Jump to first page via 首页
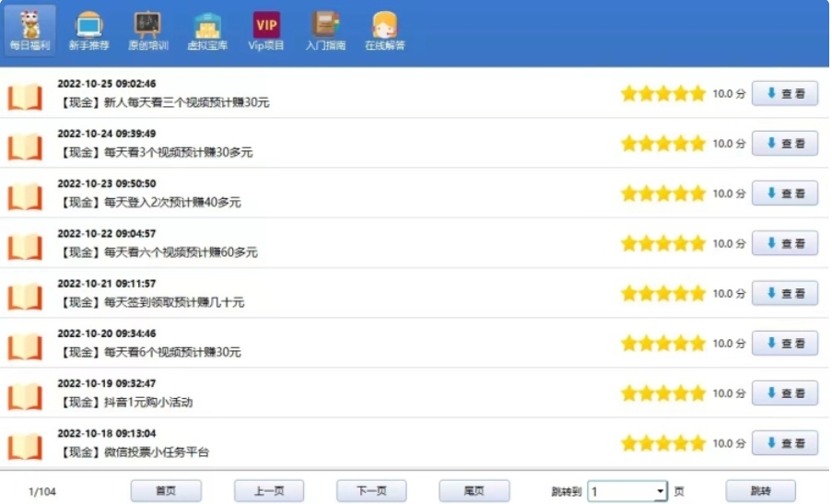 [x=165, y=491]
